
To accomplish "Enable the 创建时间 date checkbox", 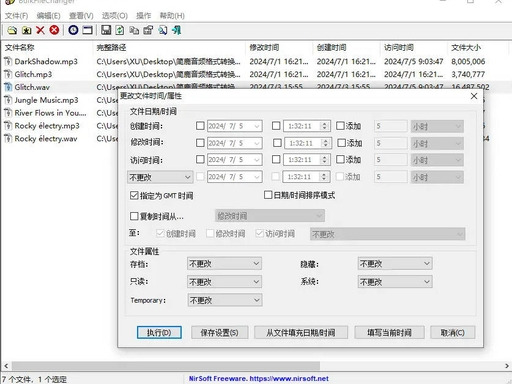I will tap(200, 126).
